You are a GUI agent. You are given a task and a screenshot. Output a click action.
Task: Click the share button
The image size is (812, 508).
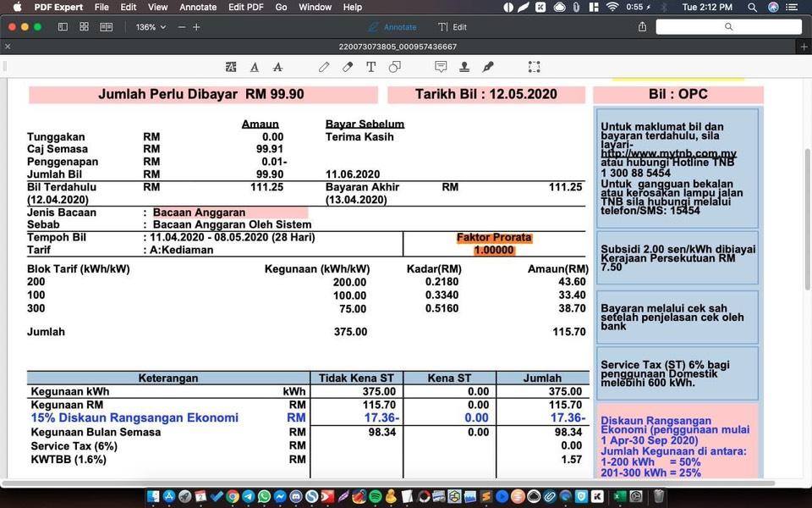click(x=642, y=27)
